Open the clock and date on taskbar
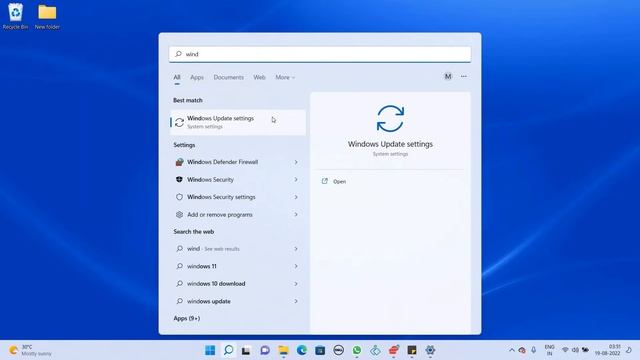 pyautogui.click(x=607, y=350)
